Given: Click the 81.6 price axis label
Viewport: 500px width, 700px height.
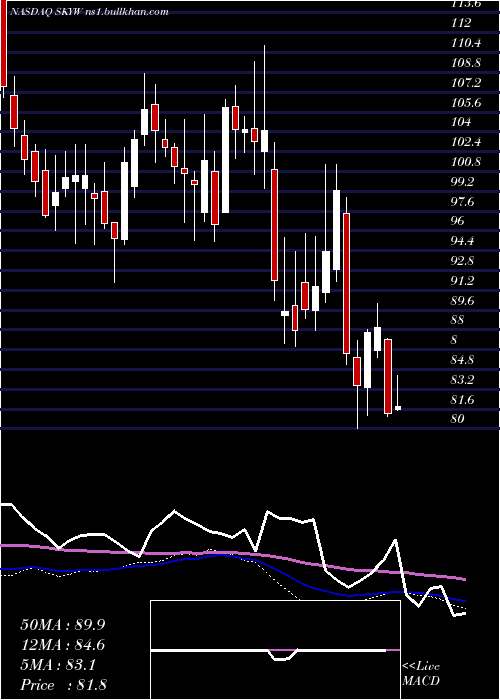Looking at the screenshot, I should tap(463, 400).
